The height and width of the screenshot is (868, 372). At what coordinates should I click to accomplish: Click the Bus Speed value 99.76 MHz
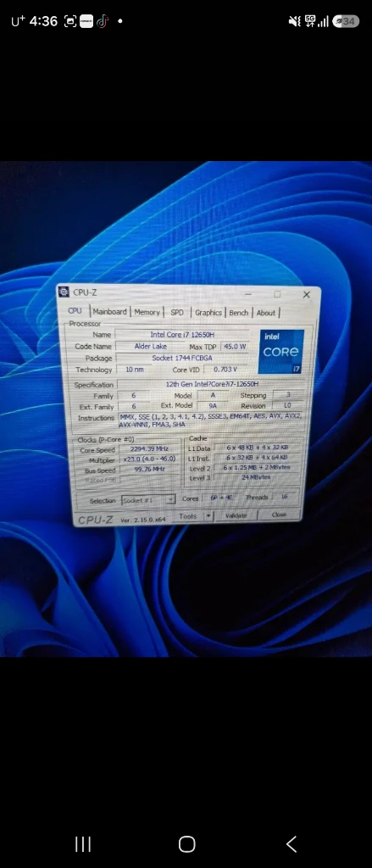point(149,469)
